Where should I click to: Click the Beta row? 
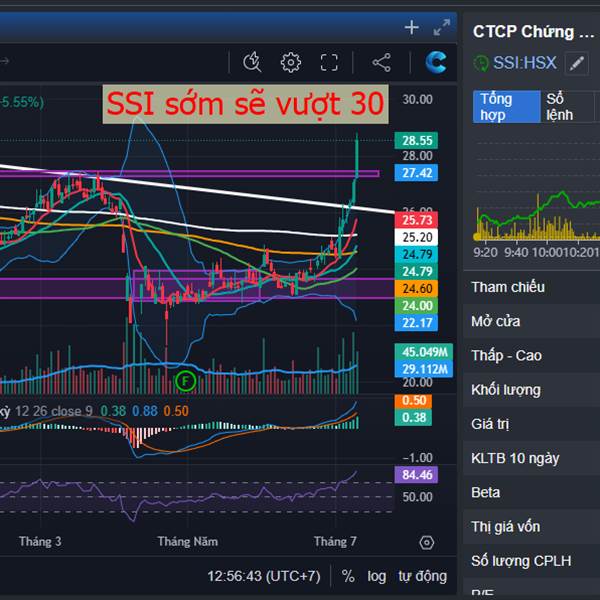tap(532, 492)
